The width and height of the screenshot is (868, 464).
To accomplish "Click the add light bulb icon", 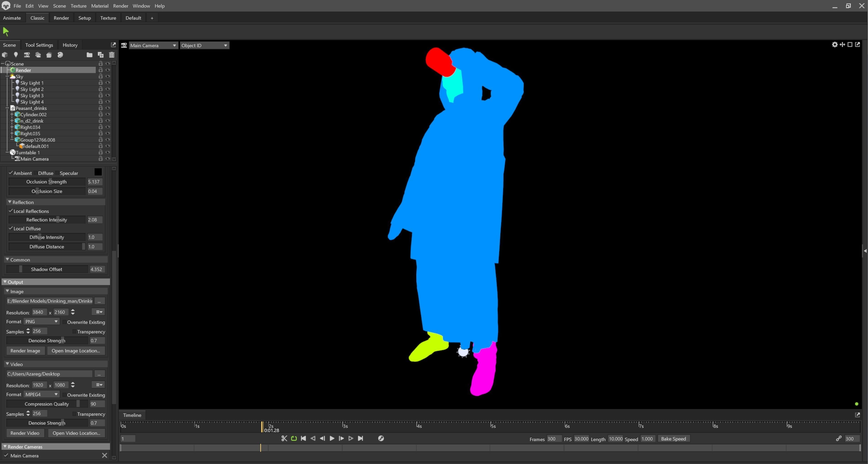I will coord(15,55).
